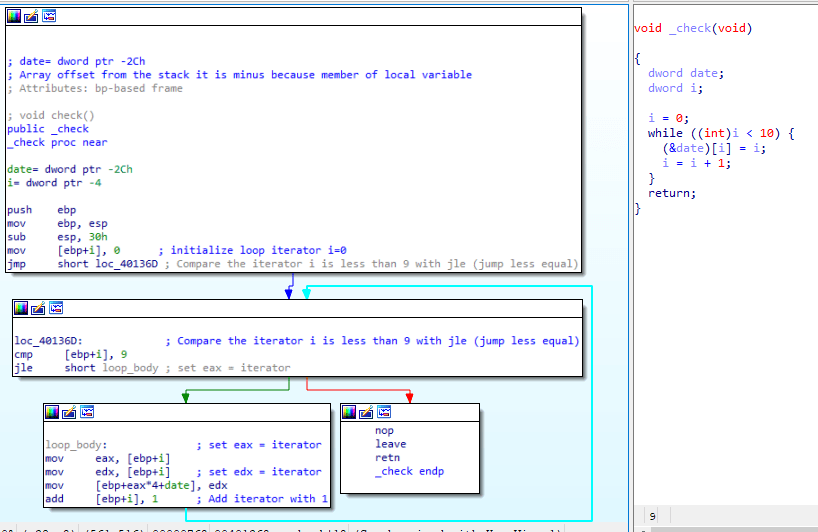
Task: Click pencil icon on loop_body node
Action: [x=69, y=412]
